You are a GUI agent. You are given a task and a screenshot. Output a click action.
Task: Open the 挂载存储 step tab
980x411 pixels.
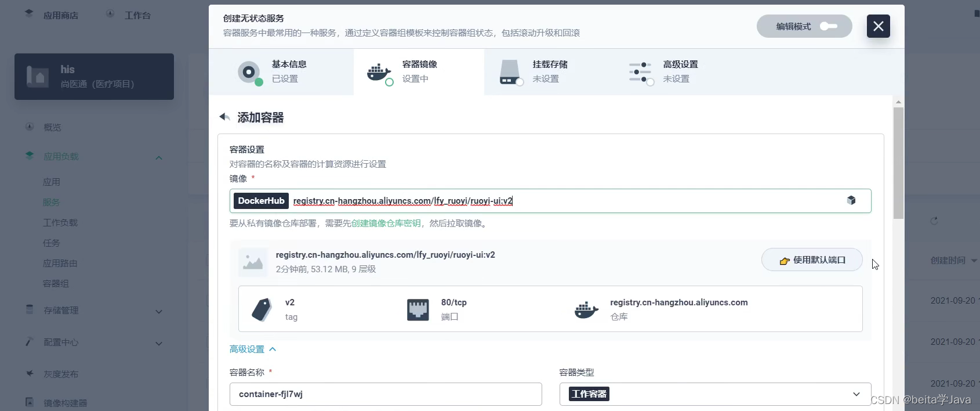pos(549,72)
